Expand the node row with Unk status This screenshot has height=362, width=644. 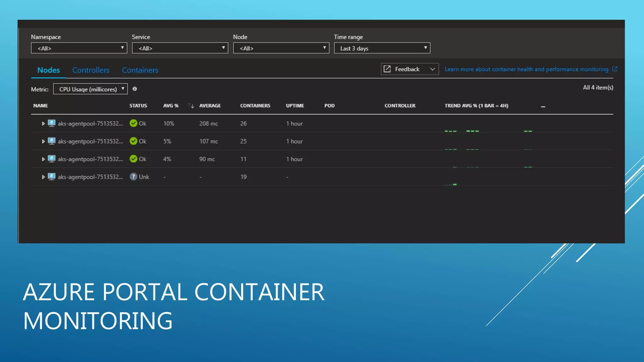(43, 177)
